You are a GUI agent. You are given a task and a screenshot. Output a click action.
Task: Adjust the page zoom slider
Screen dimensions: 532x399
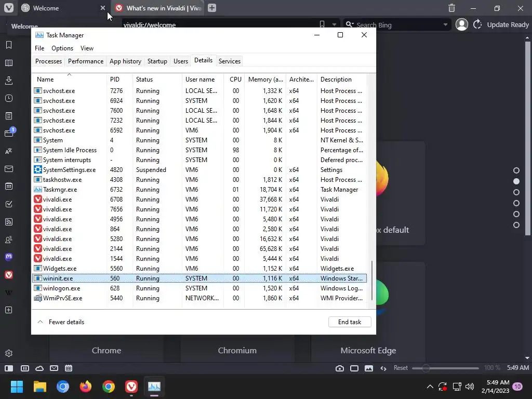pyautogui.click(x=445, y=368)
